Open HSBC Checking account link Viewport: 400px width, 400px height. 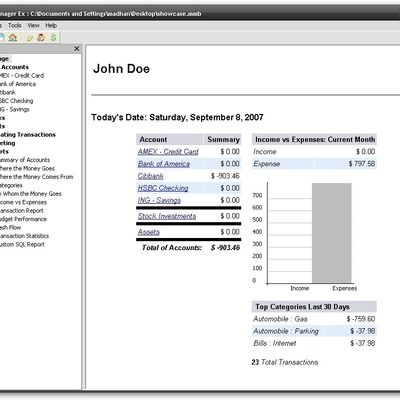(163, 188)
